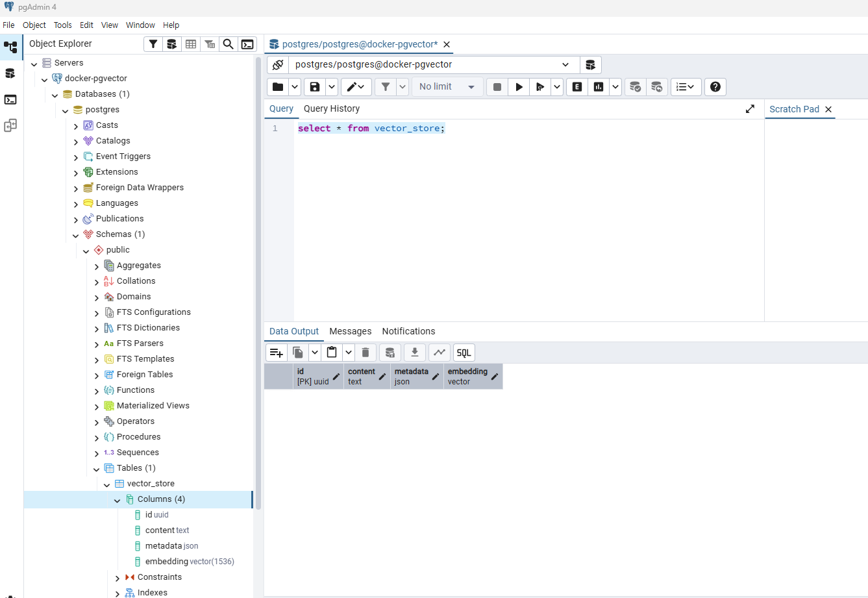Click the Save File floppy disk icon
The image size is (868, 598).
point(315,87)
